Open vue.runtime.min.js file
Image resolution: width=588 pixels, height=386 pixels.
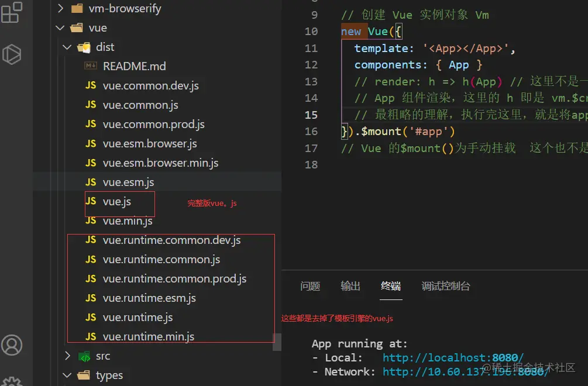click(x=149, y=336)
